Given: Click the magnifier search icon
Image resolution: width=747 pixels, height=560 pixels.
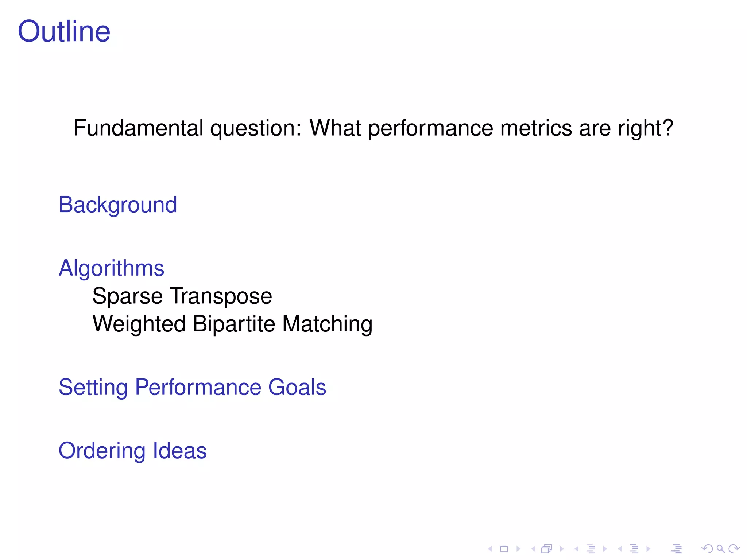Looking at the screenshot, I should click(720, 549).
